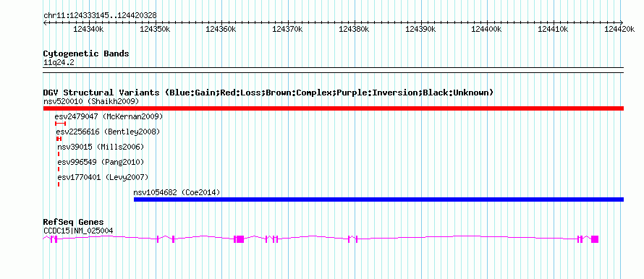This screenshot has height=279, width=644.
Task: Open the CCDC15|NM_025004 gene label
Action: tap(78, 231)
